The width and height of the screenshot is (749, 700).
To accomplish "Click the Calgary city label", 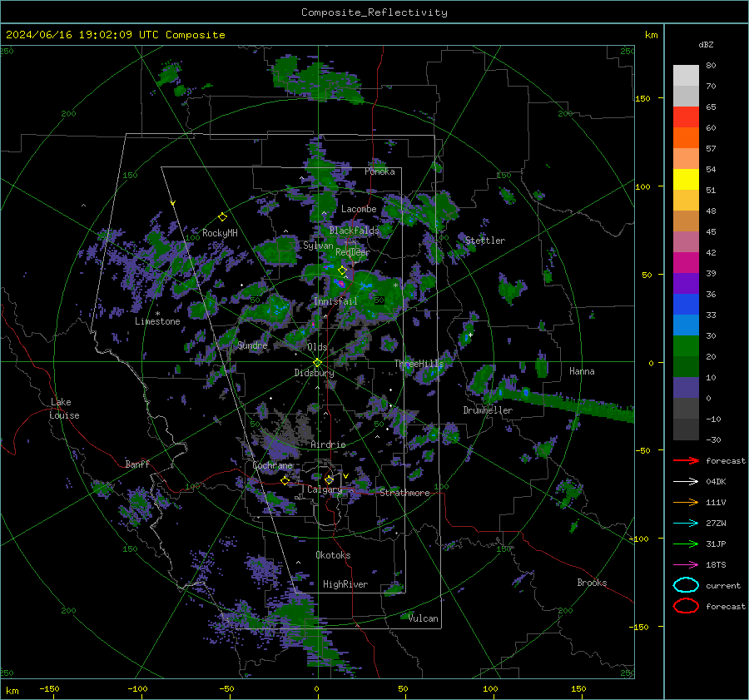I will pos(325,489).
